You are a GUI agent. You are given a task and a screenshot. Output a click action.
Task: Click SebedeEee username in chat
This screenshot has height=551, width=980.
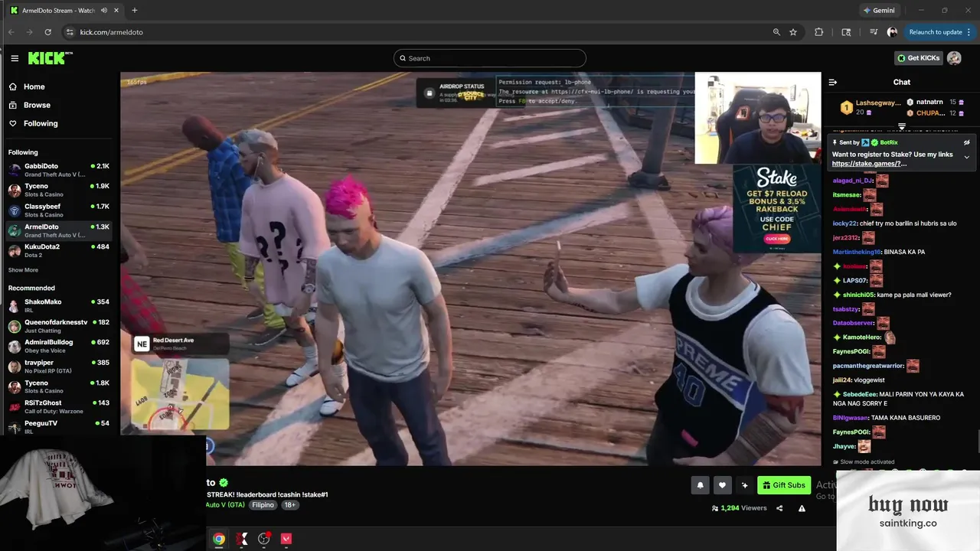pyautogui.click(x=859, y=394)
